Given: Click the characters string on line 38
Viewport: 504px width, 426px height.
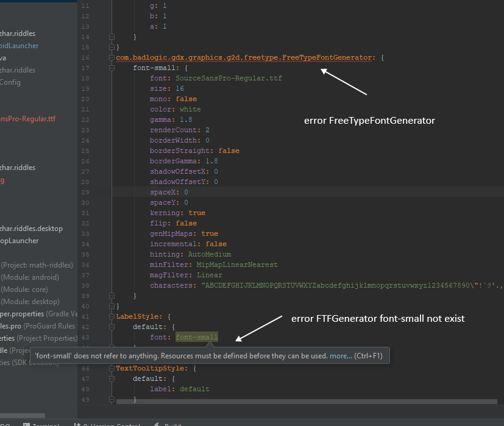Looking at the screenshot, I should 352,285.
